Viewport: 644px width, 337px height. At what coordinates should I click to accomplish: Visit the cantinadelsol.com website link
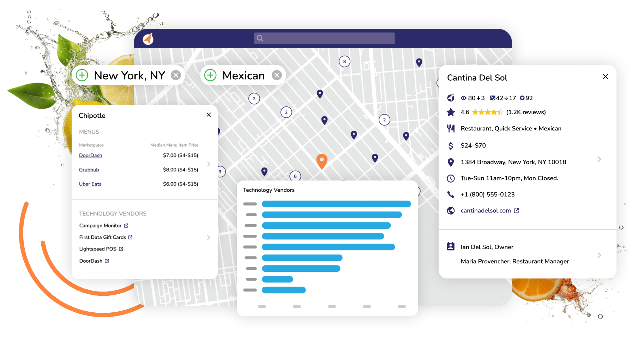pos(486,210)
